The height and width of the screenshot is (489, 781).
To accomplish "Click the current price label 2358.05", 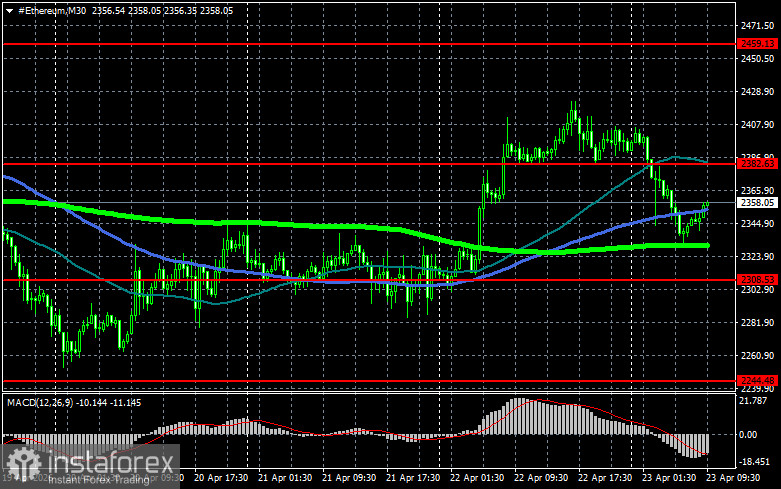I will point(757,203).
